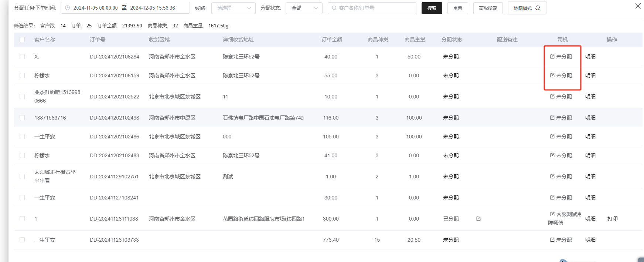Click edit delivery note icon for order DD-20241126111038
The height and width of the screenshot is (262, 644).
coord(478,219)
